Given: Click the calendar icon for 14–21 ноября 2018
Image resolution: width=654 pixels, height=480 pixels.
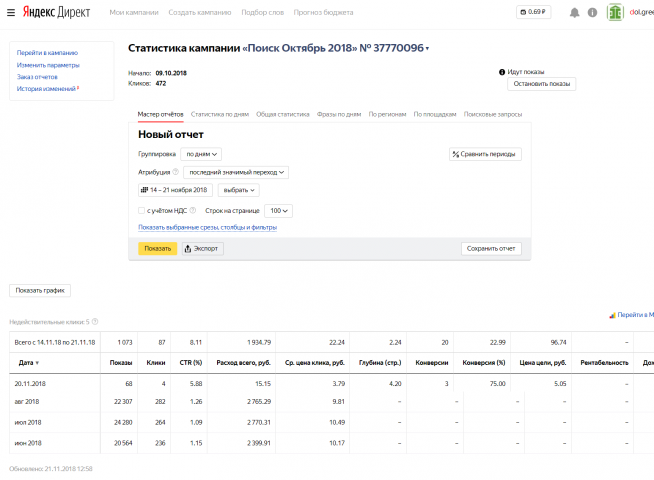Looking at the screenshot, I should [x=144, y=189].
